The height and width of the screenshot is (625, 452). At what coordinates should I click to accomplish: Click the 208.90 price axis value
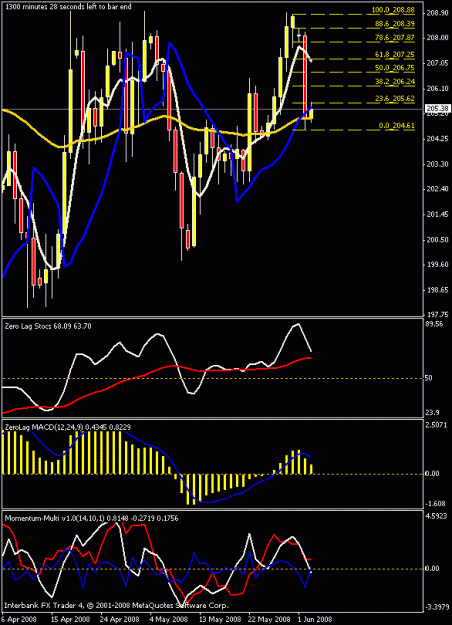(x=436, y=13)
